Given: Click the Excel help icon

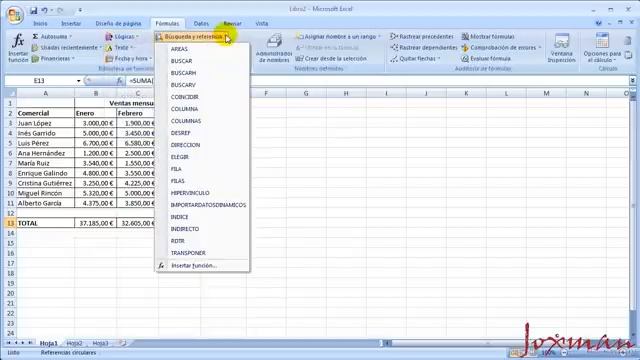Looking at the screenshot, I should (x=598, y=23).
